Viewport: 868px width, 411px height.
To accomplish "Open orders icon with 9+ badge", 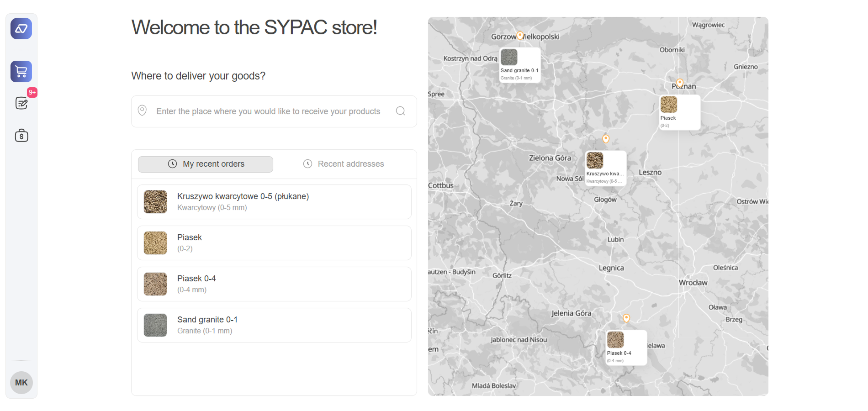I will [x=21, y=103].
